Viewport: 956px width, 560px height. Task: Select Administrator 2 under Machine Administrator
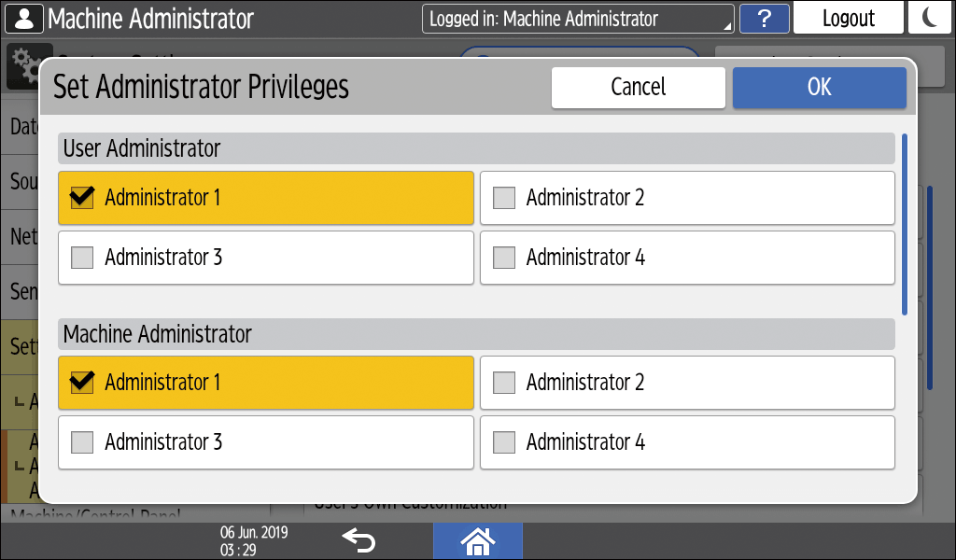[x=505, y=383]
